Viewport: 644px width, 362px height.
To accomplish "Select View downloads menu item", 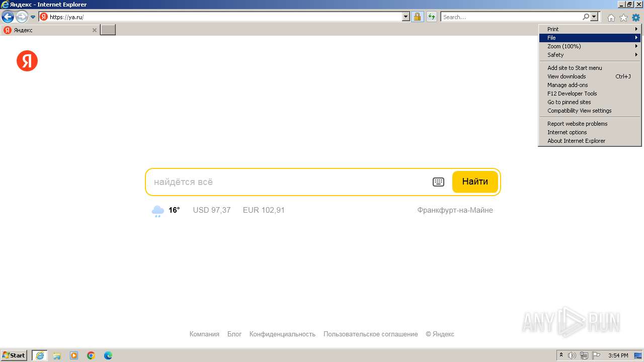I will click(x=590, y=76).
